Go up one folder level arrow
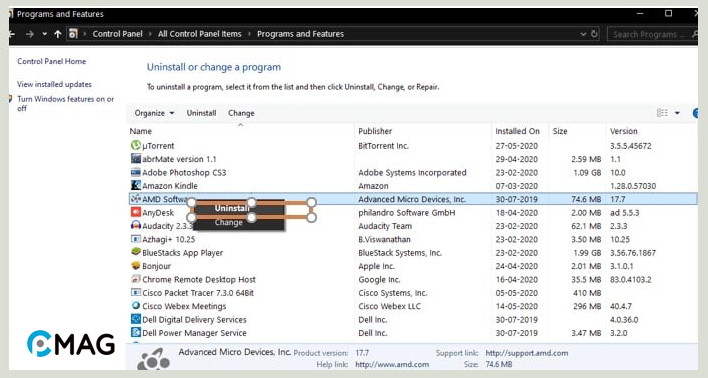Screen dimensions: 708x378 (x=57, y=34)
